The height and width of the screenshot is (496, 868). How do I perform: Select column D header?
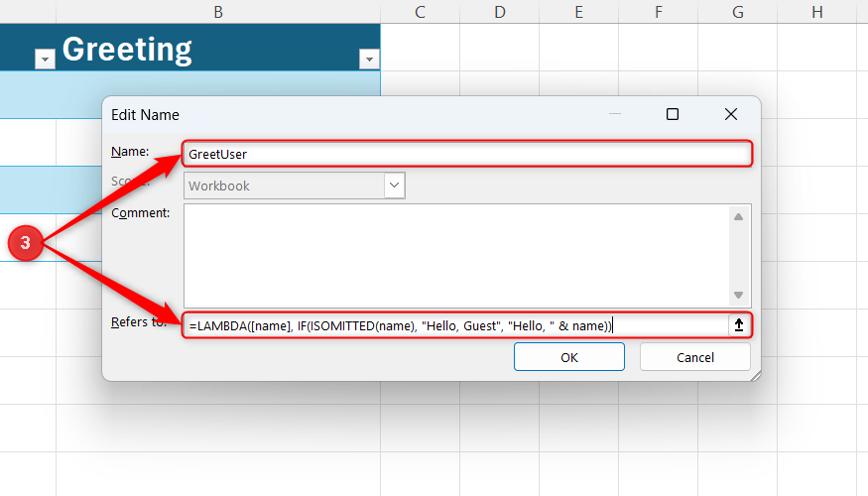pos(500,12)
